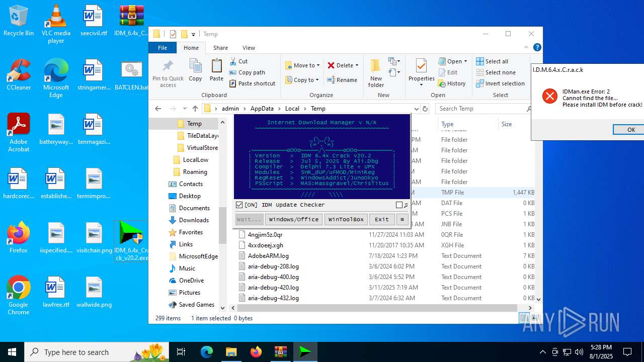Refresh the Temp folder address bar
644x362 pixels.
point(425,109)
